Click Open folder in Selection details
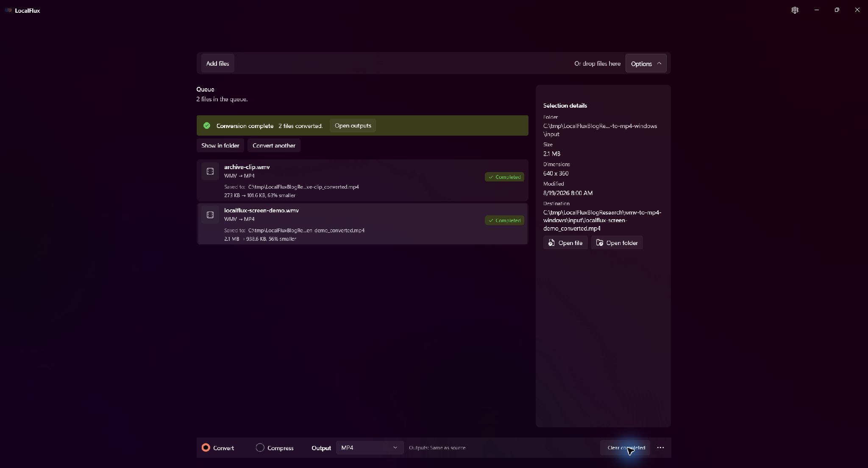Screen dimensions: 868x468 tap(617, 243)
